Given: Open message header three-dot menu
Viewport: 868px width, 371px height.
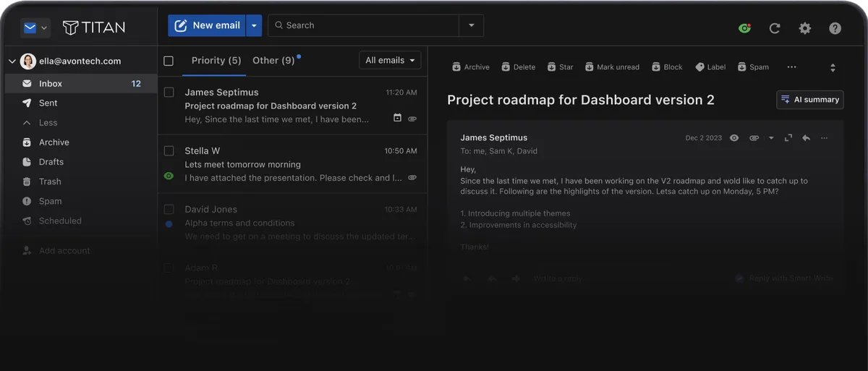Looking at the screenshot, I should (x=825, y=137).
